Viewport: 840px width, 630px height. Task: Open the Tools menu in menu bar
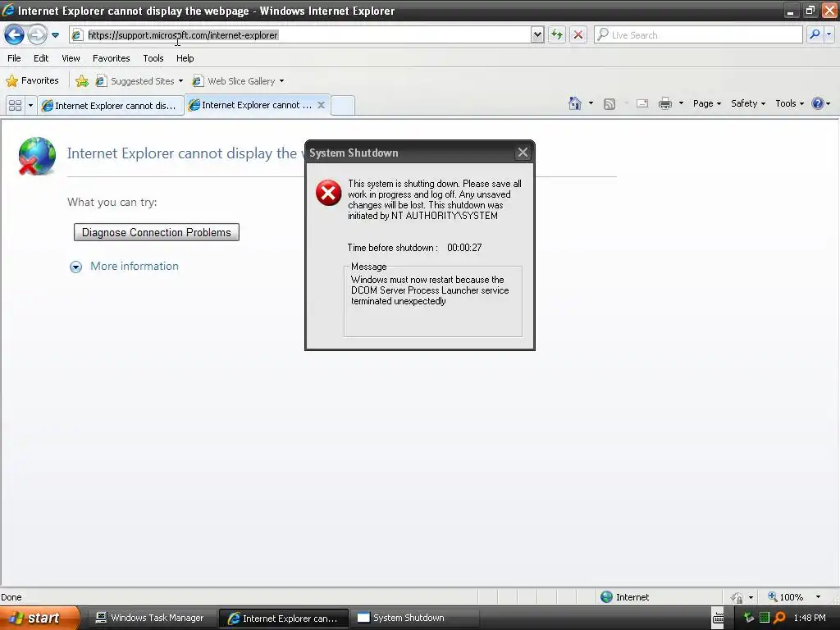pyautogui.click(x=153, y=58)
